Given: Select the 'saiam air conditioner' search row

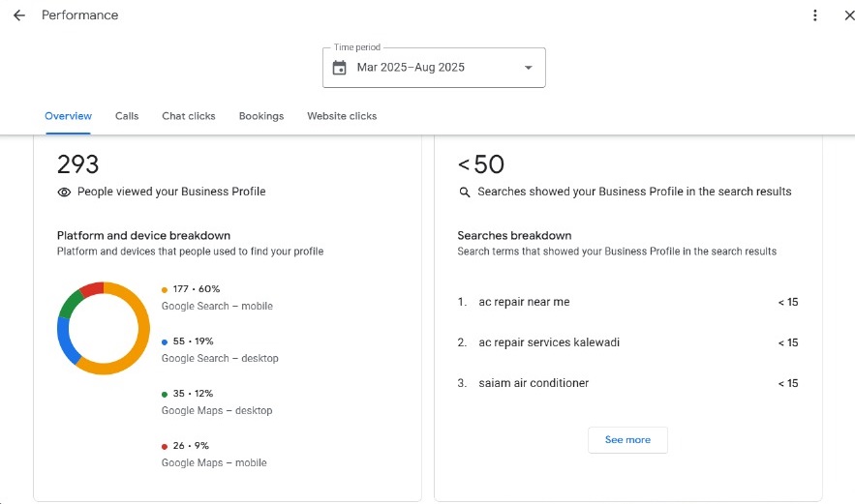Looking at the screenshot, I should (534, 383).
